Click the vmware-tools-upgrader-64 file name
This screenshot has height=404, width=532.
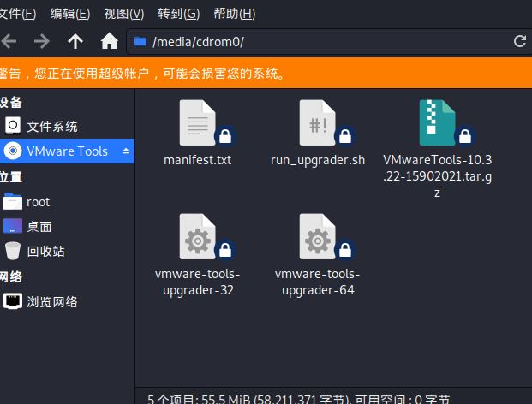[318, 282]
